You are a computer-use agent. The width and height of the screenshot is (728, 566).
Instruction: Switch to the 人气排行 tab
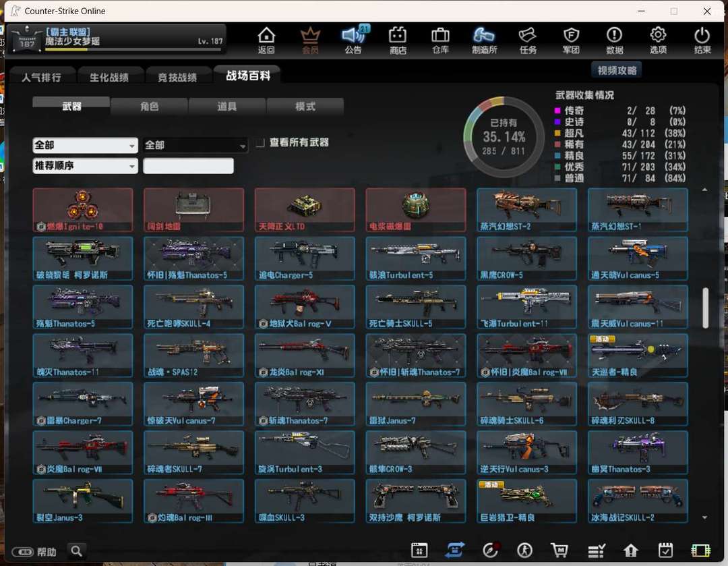pyautogui.click(x=41, y=77)
